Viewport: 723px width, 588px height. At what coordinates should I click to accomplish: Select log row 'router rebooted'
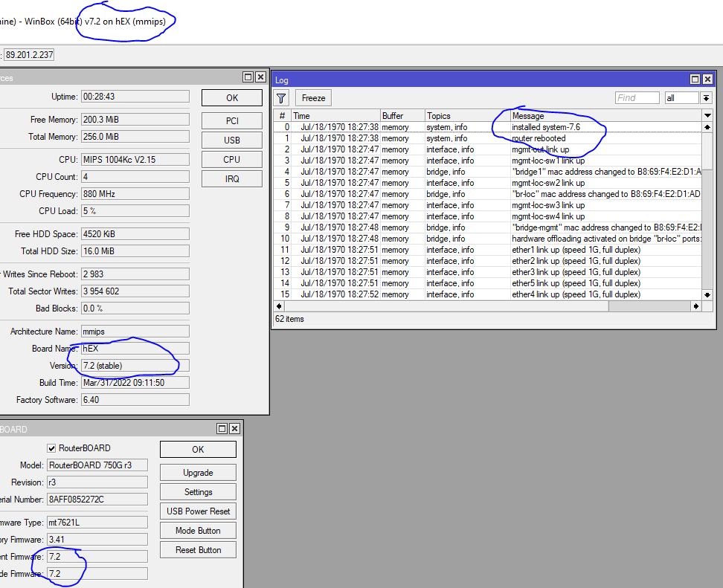click(488, 138)
